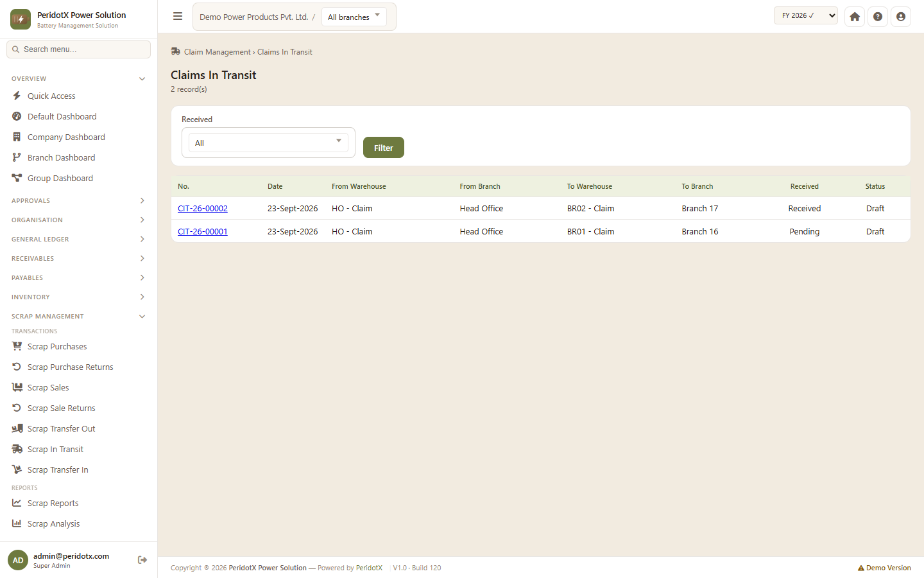The height and width of the screenshot is (578, 924).
Task: Click the logout icon beside admin email
Action: pyautogui.click(x=142, y=560)
